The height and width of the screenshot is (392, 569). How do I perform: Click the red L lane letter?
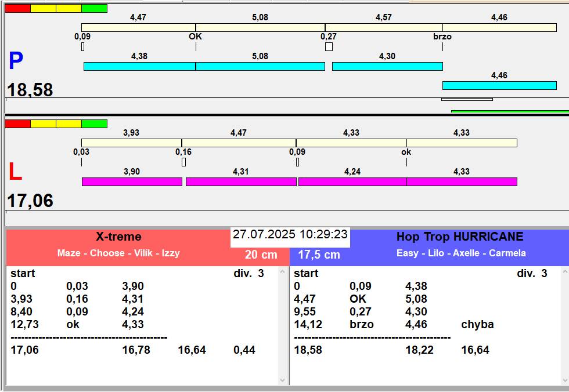coord(15,172)
